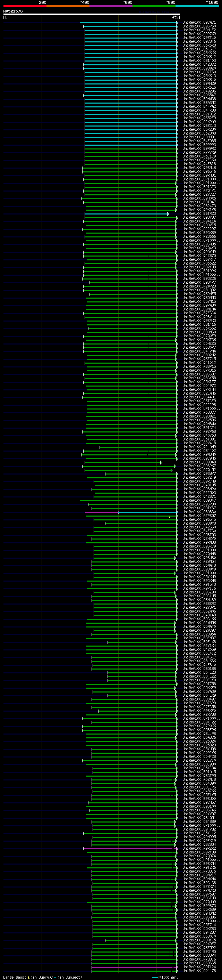
Task: Select hit label UniRef100_A7PSQ7
Action: click(199, 516)
